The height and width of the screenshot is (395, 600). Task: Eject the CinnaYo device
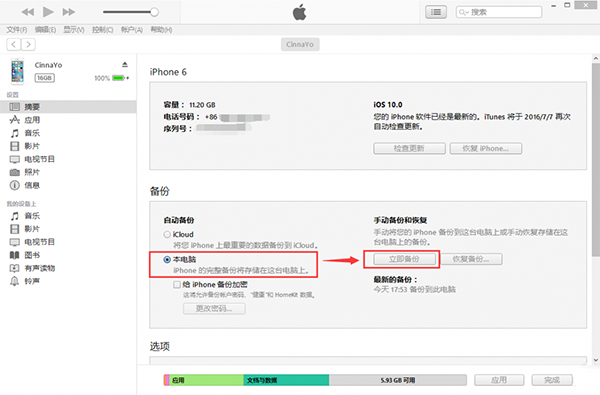click(125, 65)
